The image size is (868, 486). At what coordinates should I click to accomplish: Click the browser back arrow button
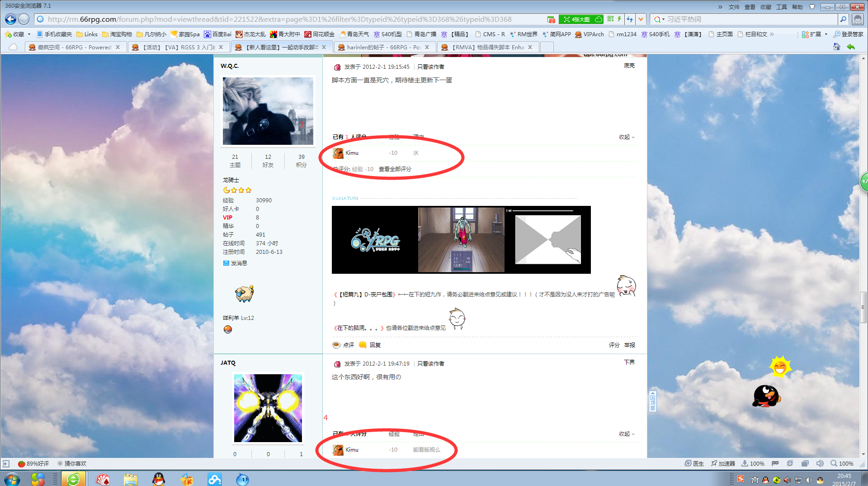click(x=10, y=19)
